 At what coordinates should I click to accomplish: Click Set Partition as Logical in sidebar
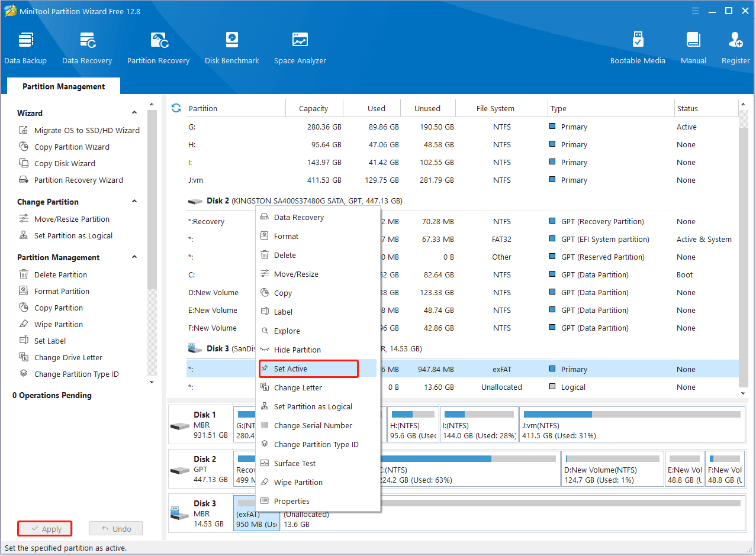pos(66,235)
